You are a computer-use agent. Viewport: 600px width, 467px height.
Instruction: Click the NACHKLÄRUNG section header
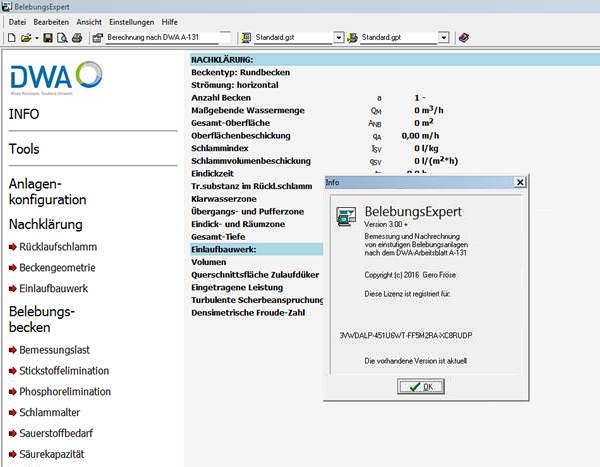click(395, 60)
